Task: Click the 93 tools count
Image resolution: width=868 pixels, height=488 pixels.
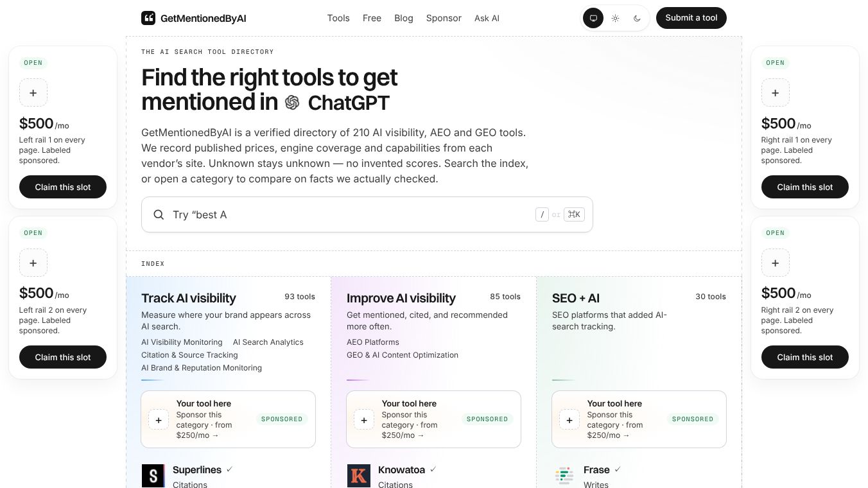Action: [300, 297]
